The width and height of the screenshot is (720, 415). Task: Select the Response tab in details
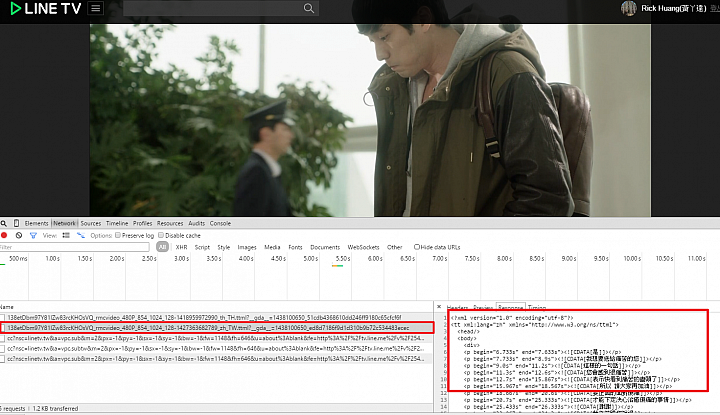pos(511,308)
